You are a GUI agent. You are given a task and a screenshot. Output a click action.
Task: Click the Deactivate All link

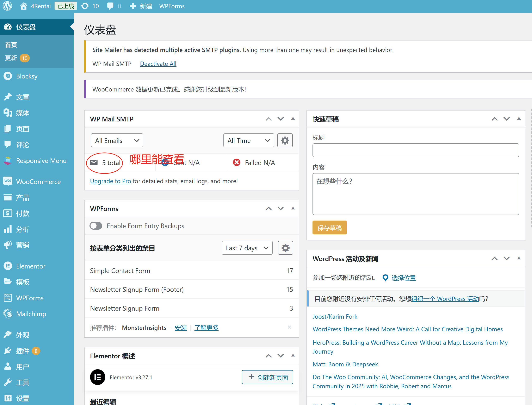click(x=158, y=64)
